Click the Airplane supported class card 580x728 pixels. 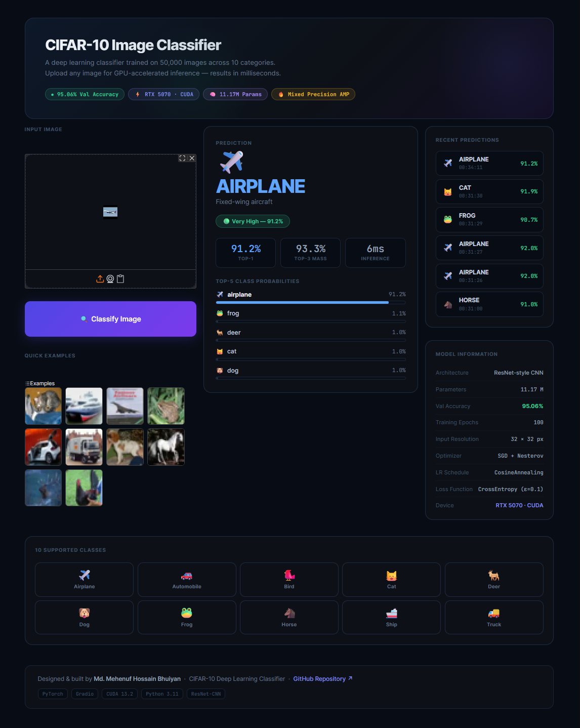pos(84,580)
